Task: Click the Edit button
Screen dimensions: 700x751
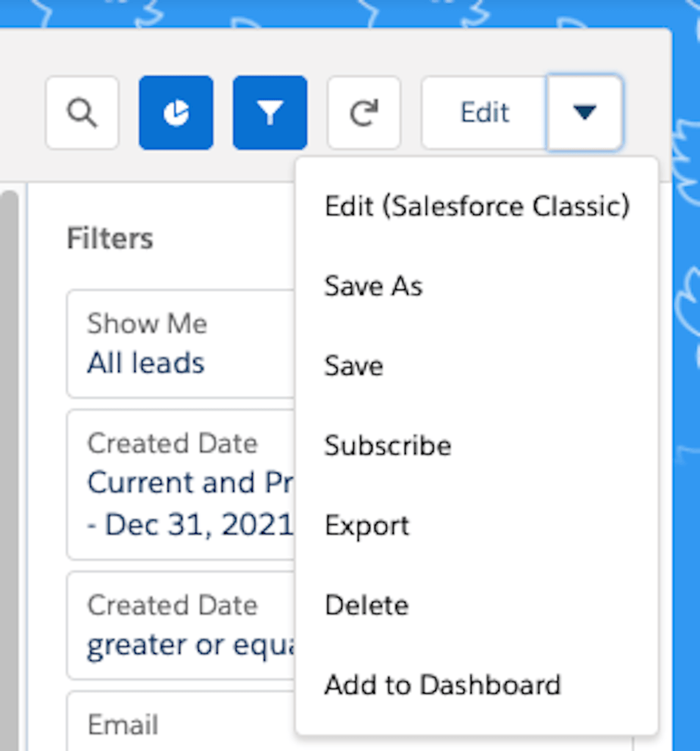Action: click(484, 113)
